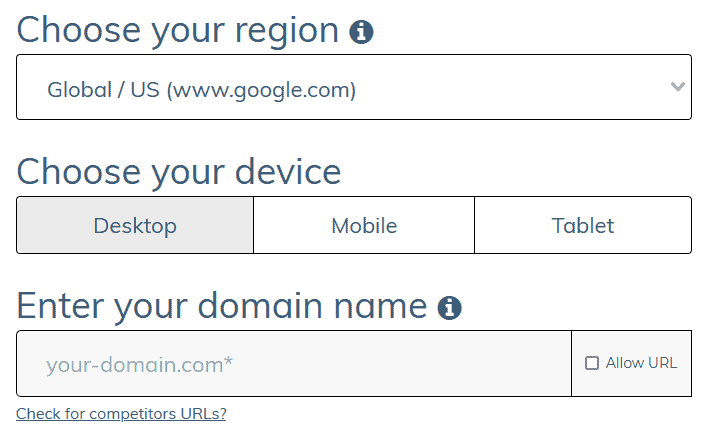This screenshot has width=707, height=429.
Task: Click info icon beside Enter your domain name
Action: pyautogui.click(x=449, y=308)
